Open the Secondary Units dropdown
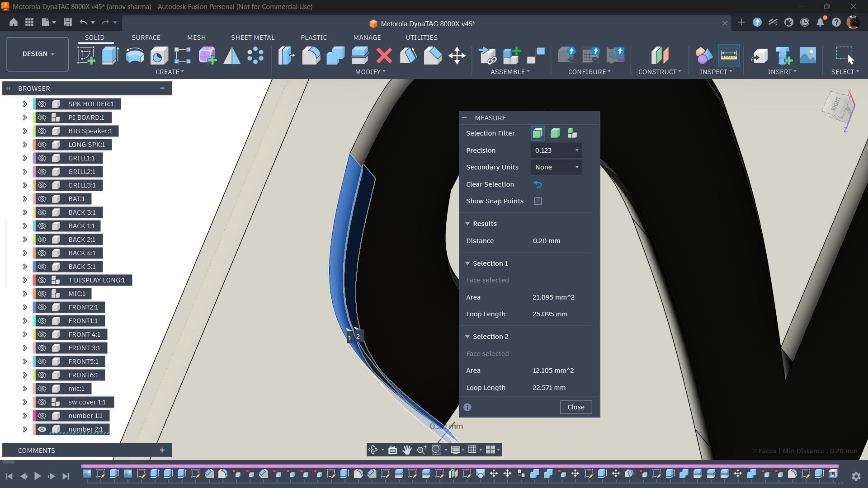This screenshot has height=488, width=868. 556,167
